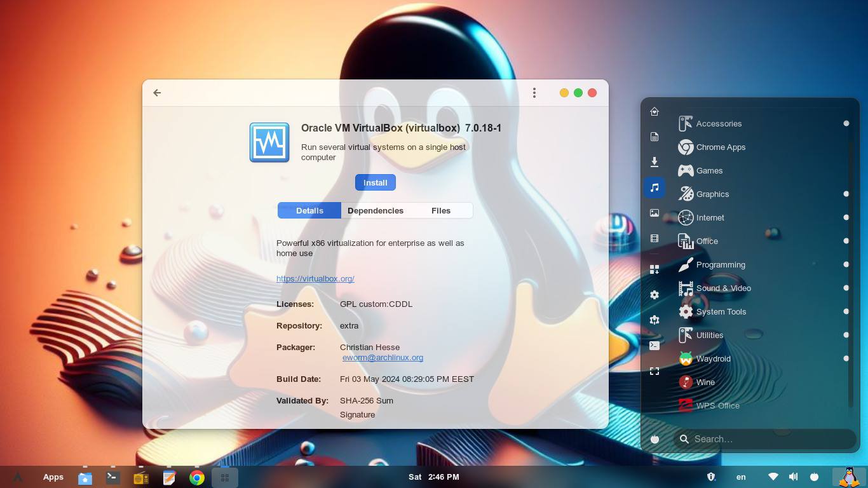The image size is (868, 488).
Task: Click the license value GPL custom:CDDL
Action: (376, 304)
